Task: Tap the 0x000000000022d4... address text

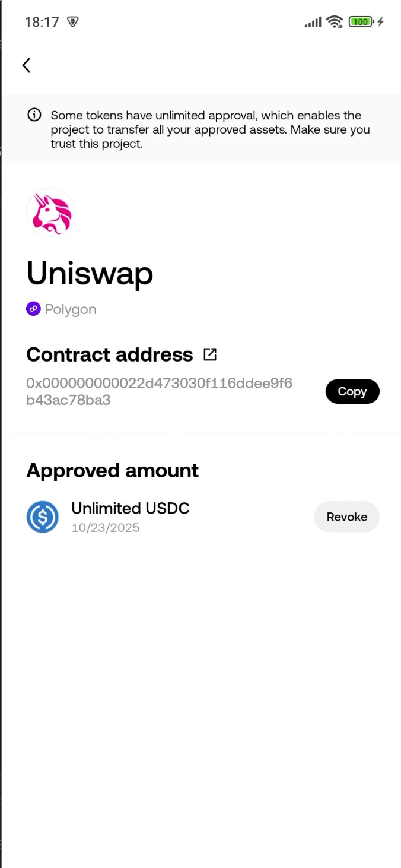Action: coord(159,391)
